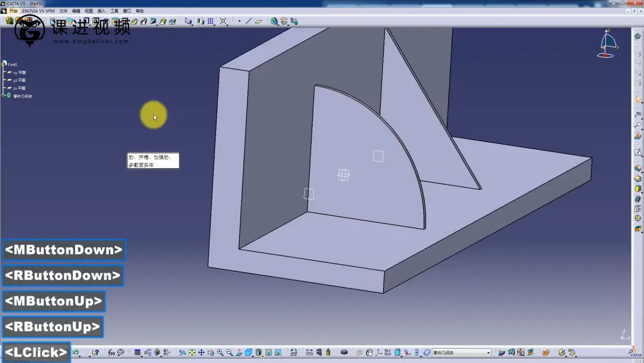644x363 pixels.
Task: Click the lock knowledge icon
Action: pos(157,353)
